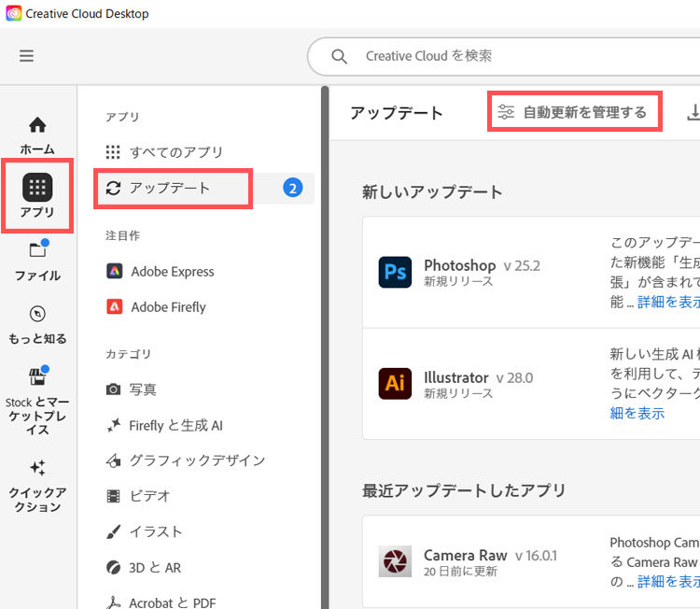The height and width of the screenshot is (609, 700).
Task: Select the Acrobat と PDF category
Action: coord(161,602)
